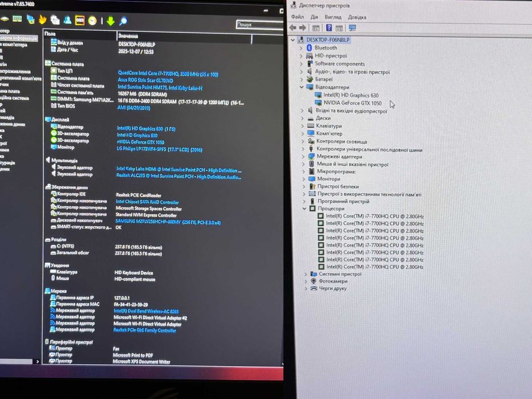Screen dimensions: 532x399
Task: Expand the Мережеві адаптери node
Action: (x=303, y=157)
